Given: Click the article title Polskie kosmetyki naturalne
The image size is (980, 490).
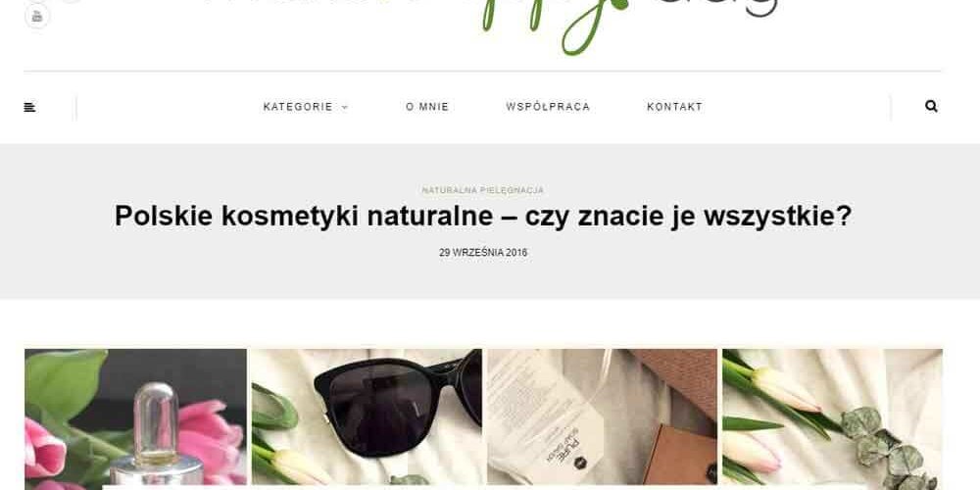Looking at the screenshot, I should (x=482, y=217).
